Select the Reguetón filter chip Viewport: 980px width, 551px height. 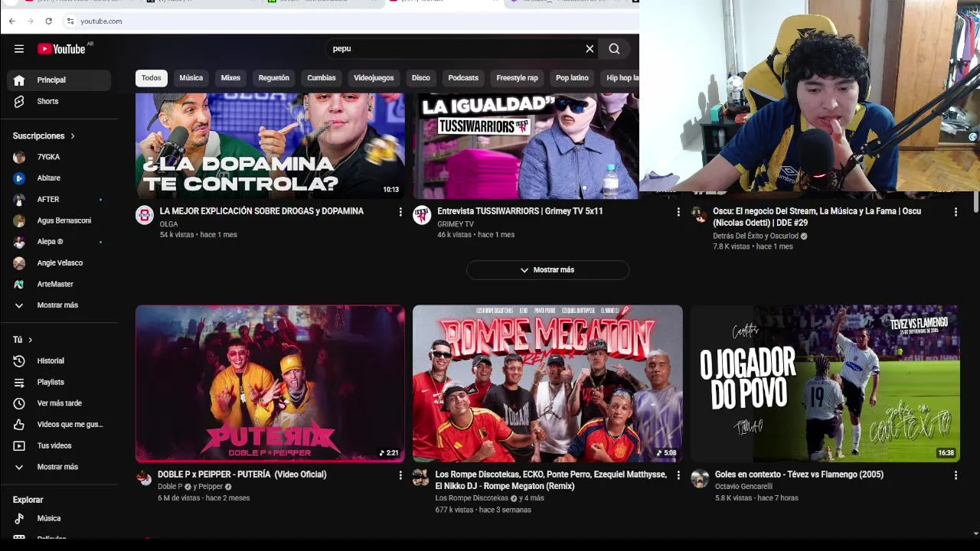(274, 78)
